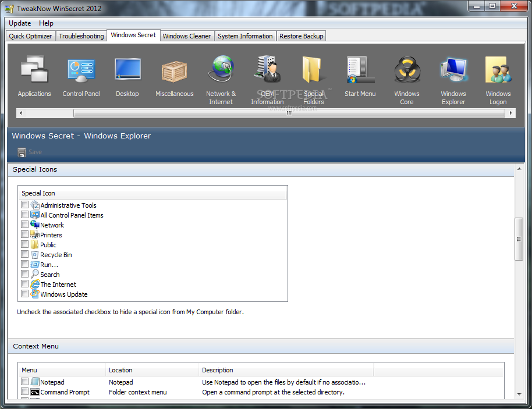Click the Printers icon in list
Image resolution: width=532 pixels, height=409 pixels.
point(34,234)
